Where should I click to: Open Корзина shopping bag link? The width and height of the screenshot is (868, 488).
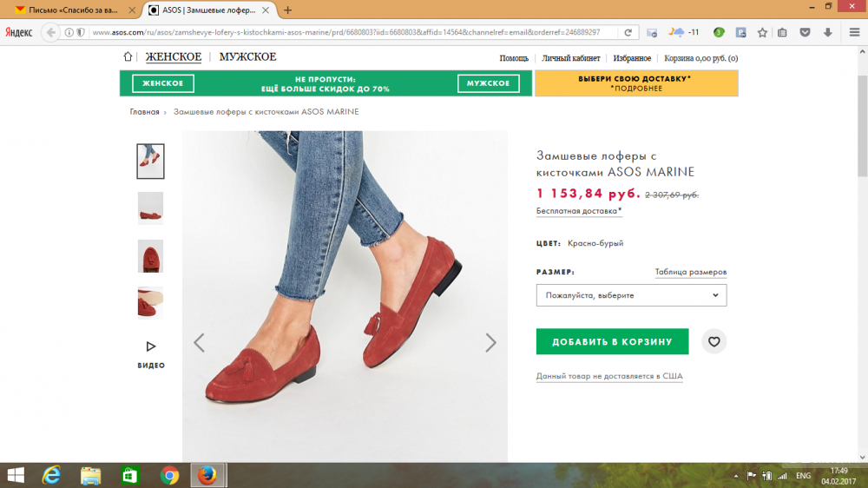pos(700,58)
